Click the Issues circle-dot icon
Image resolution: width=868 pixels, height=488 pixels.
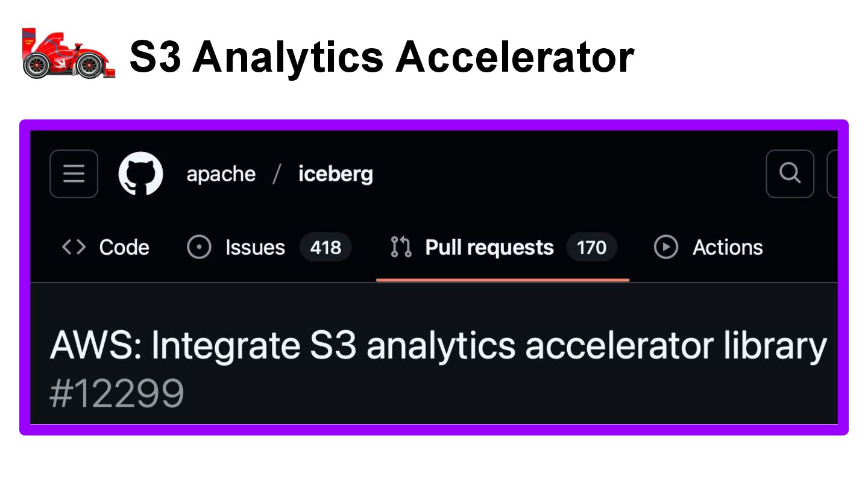tap(199, 247)
